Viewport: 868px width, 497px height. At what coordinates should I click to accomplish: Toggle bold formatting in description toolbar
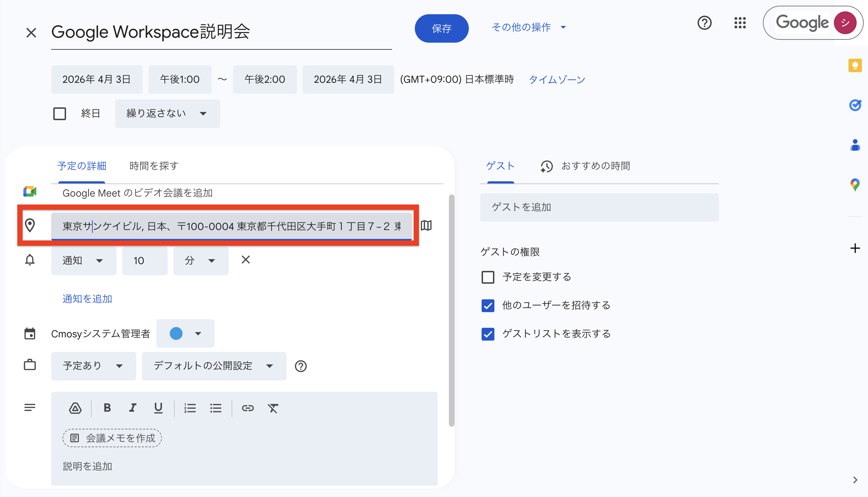tap(107, 408)
